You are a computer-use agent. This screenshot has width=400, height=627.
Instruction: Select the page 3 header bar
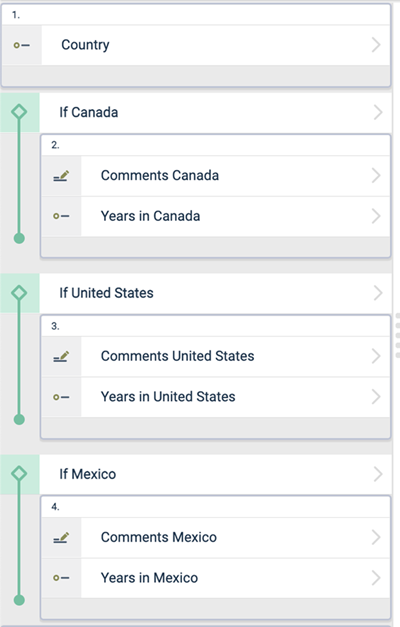pos(216,326)
